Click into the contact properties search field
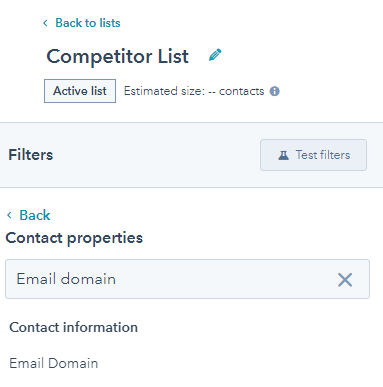383x387 pixels. (187, 279)
